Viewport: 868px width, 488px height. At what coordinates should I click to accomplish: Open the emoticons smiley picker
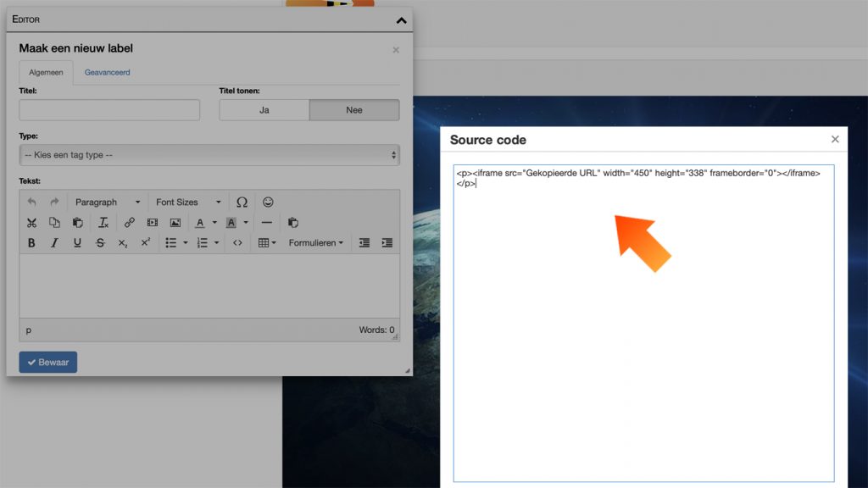pos(268,202)
